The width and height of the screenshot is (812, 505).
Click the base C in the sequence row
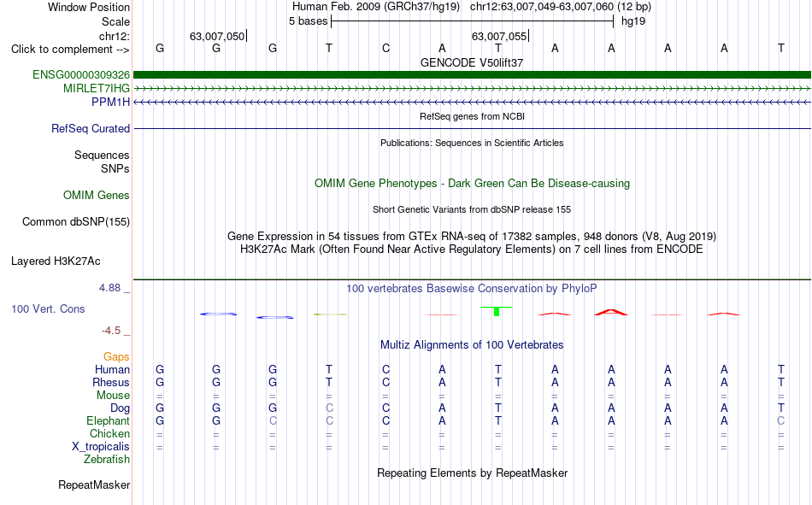click(x=385, y=49)
